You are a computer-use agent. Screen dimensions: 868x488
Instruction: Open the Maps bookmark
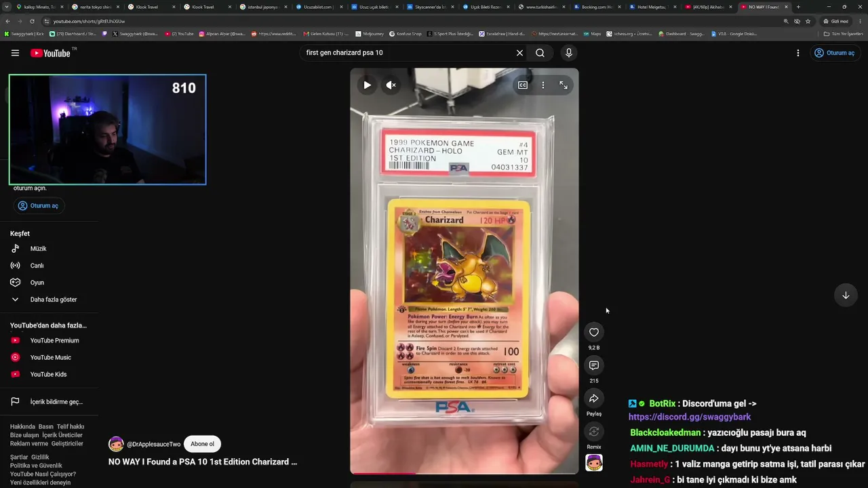(592, 33)
